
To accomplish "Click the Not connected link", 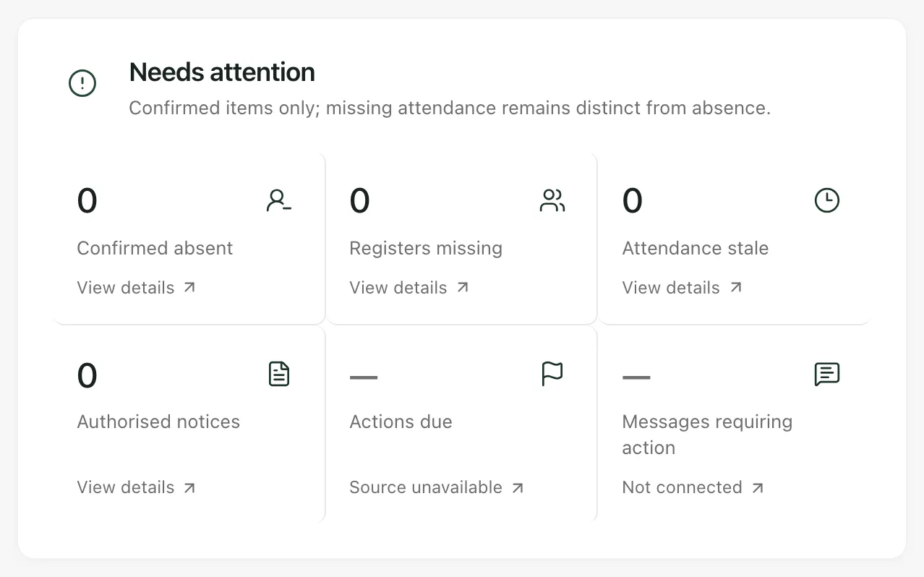I will point(693,487).
